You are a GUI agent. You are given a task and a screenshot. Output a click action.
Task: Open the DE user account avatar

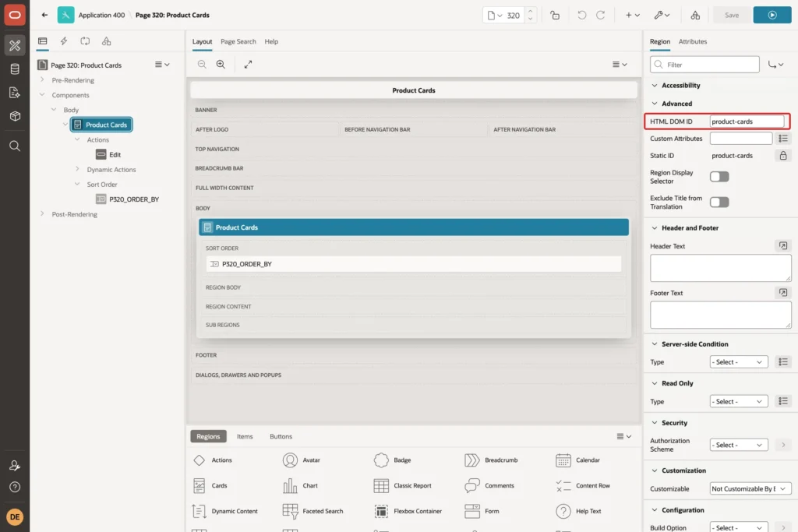(15, 516)
